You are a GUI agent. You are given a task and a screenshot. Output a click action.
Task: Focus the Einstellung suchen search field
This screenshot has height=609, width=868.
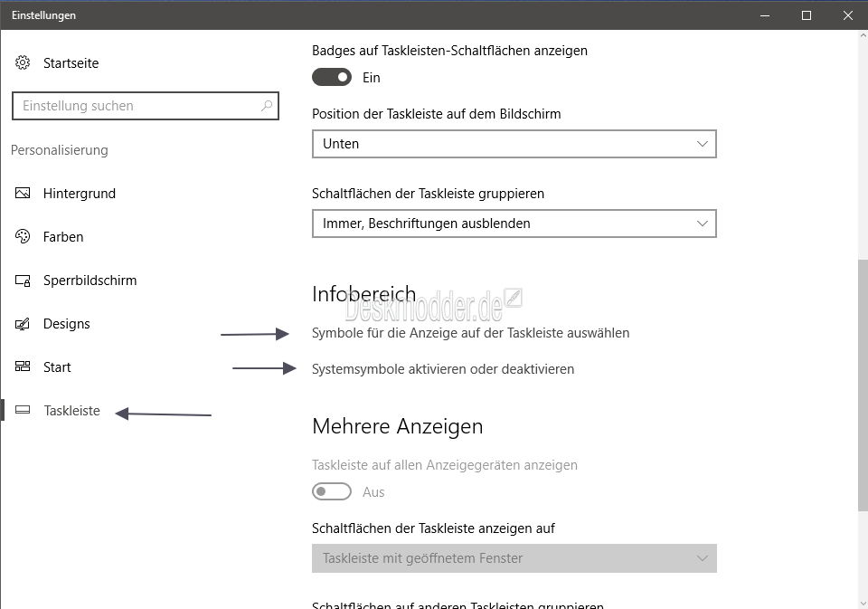145,106
